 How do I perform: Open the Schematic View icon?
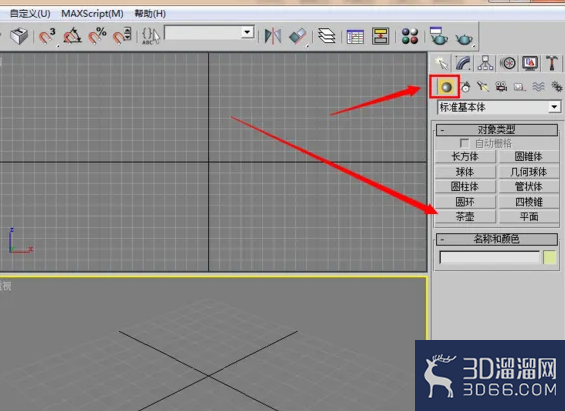coord(381,36)
